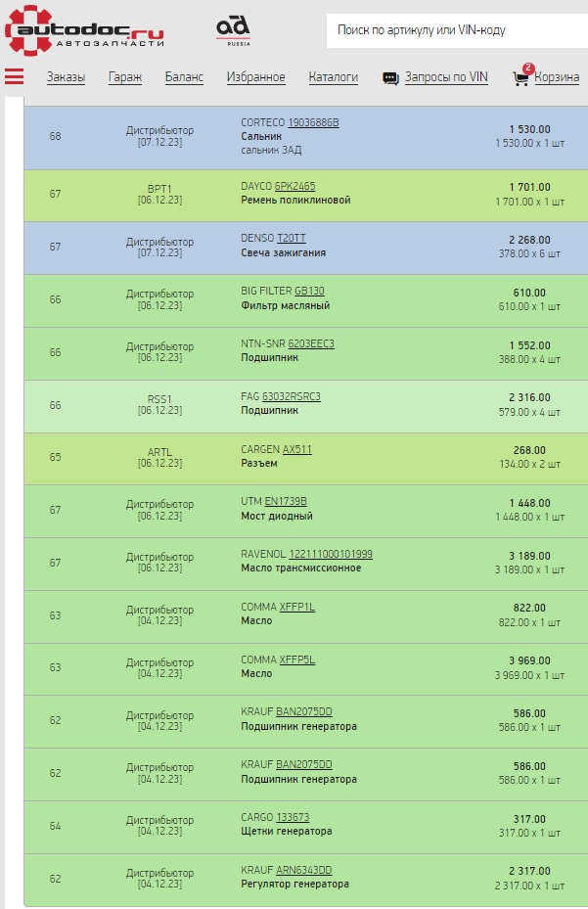Select Свеча зажигания part name

[x=283, y=252]
